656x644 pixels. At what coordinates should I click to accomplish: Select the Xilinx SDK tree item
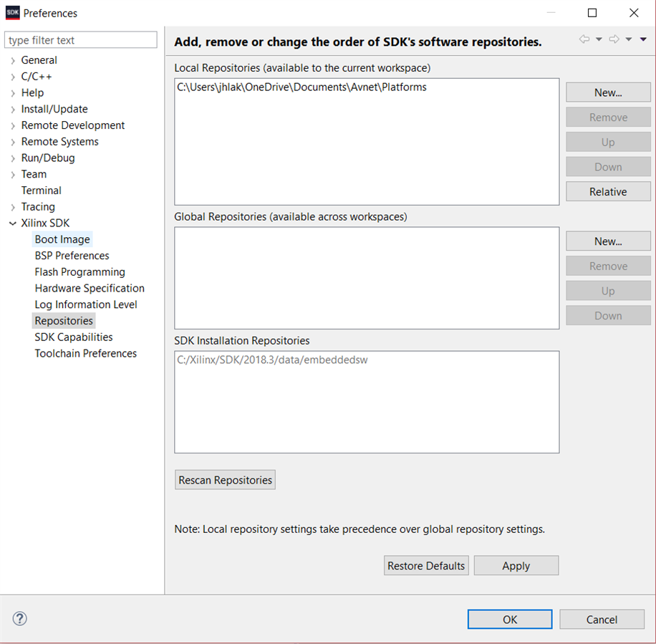pyautogui.click(x=45, y=224)
